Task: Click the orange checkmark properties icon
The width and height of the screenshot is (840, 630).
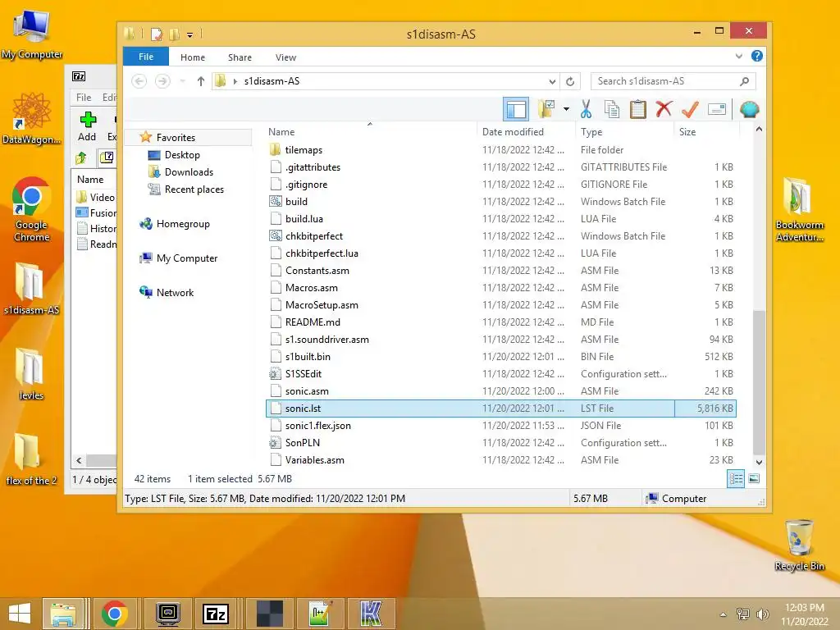Action: tap(690, 109)
